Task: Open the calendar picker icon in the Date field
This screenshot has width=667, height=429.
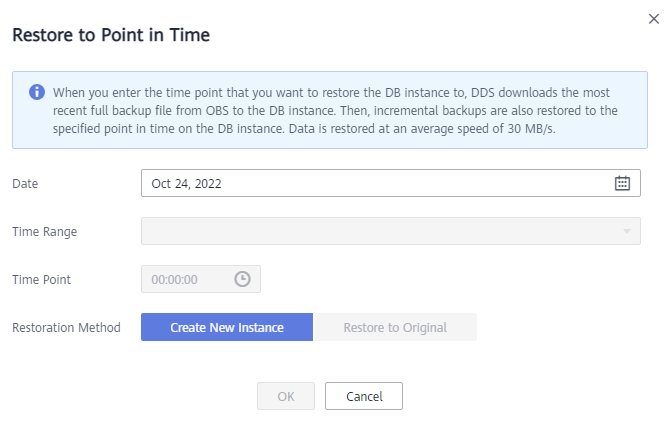Action: point(622,183)
